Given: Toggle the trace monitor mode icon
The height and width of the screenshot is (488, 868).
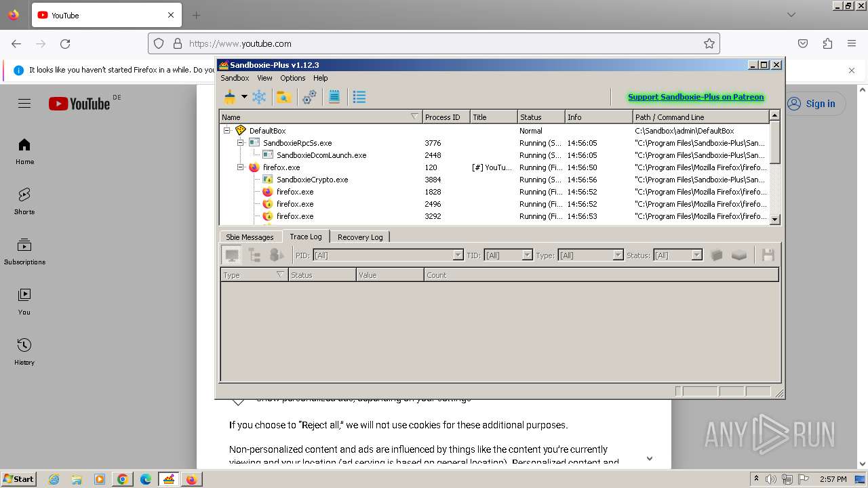Looking at the screenshot, I should (232, 256).
